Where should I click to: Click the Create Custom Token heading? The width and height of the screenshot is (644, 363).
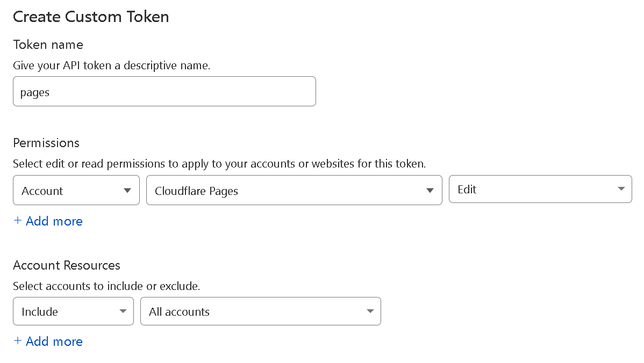pos(91,17)
